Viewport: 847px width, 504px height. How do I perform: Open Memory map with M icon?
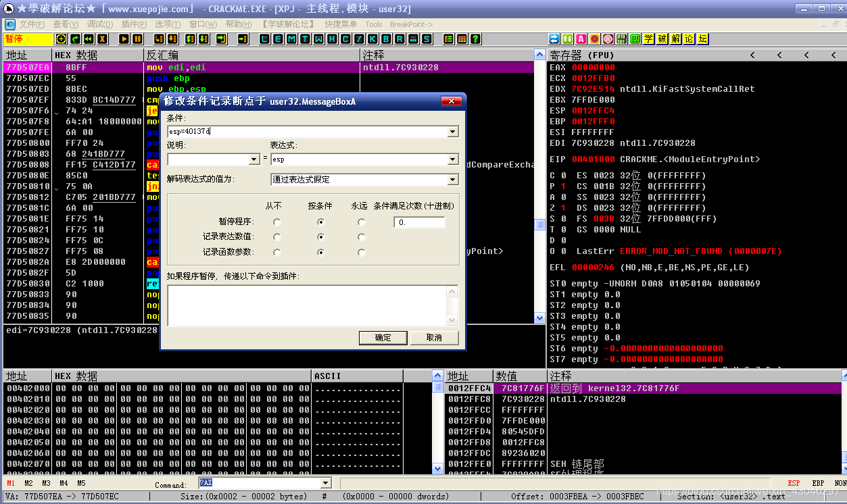(x=291, y=39)
